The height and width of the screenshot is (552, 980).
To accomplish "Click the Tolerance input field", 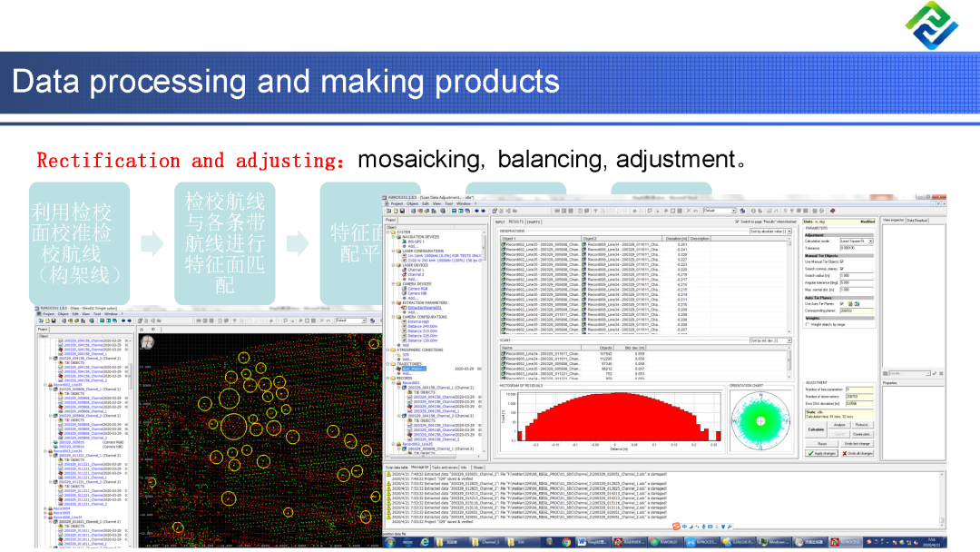I will (x=857, y=248).
